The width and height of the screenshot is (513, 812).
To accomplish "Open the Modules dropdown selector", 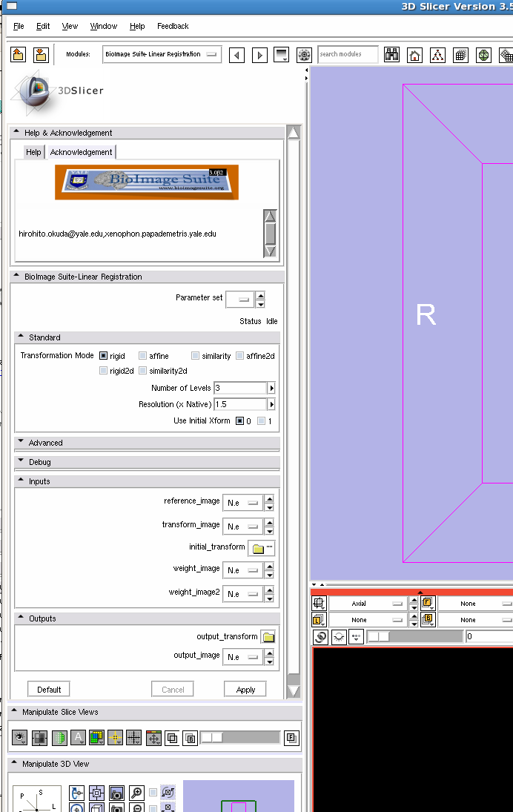I will click(x=162, y=54).
